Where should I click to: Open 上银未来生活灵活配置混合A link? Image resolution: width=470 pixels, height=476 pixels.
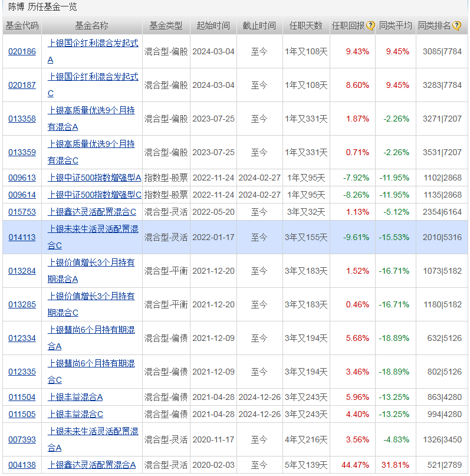[93, 439]
